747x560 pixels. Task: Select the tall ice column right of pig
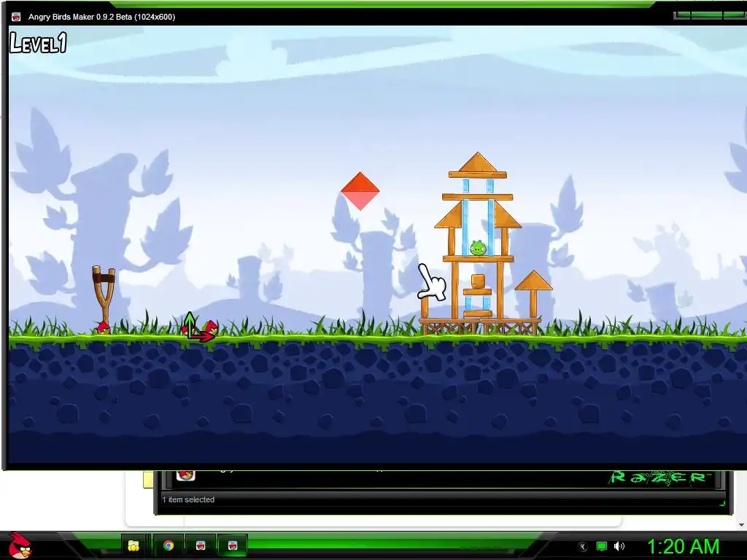pos(491,227)
